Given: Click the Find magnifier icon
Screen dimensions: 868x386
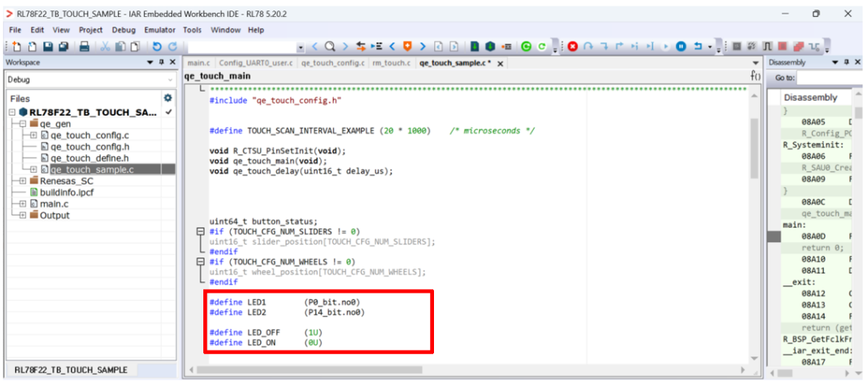Looking at the screenshot, I should point(330,47).
